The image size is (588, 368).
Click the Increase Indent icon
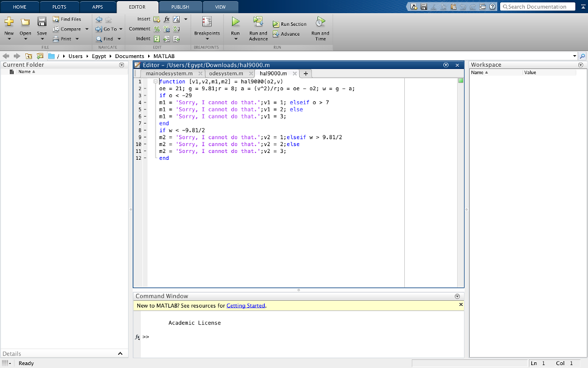click(x=167, y=39)
